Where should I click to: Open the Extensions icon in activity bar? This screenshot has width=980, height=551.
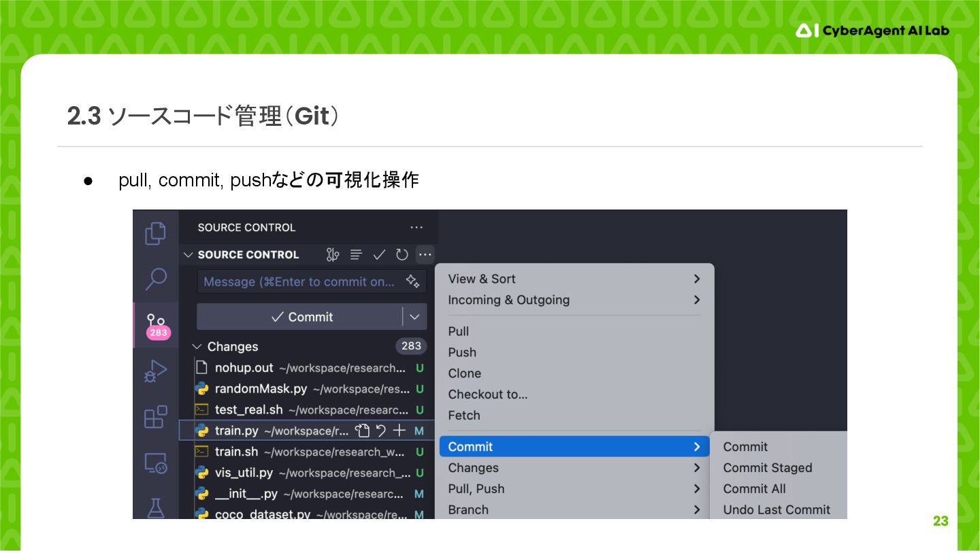point(156,417)
